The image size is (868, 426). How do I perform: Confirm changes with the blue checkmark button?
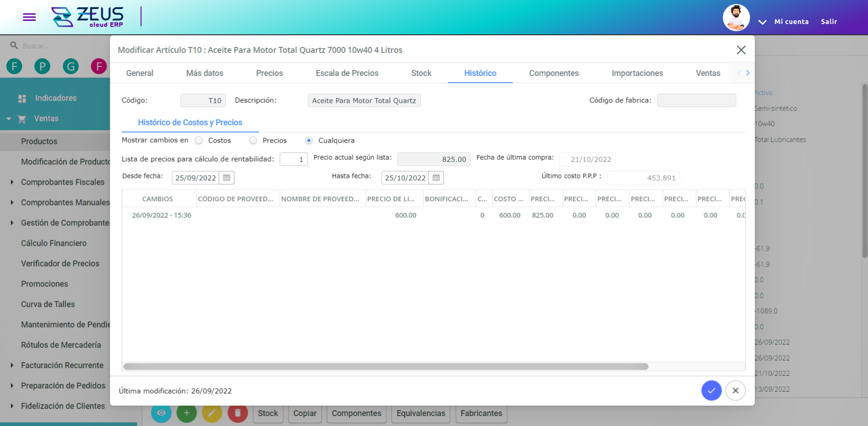[711, 390]
